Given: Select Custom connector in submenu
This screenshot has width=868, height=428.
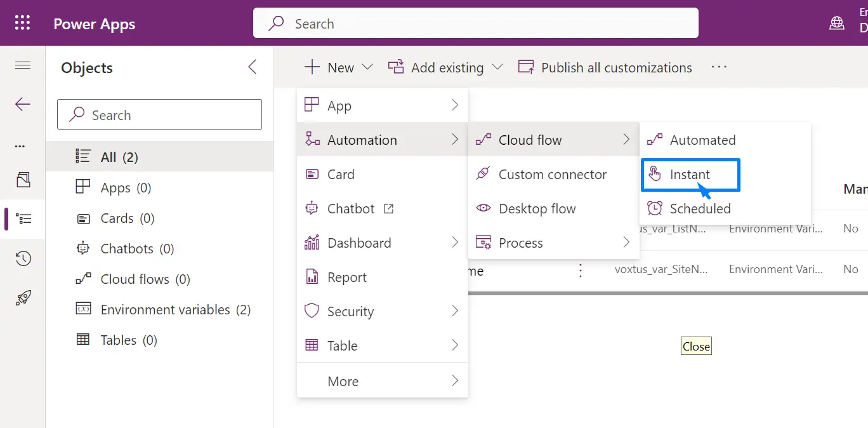Looking at the screenshot, I should (554, 174).
